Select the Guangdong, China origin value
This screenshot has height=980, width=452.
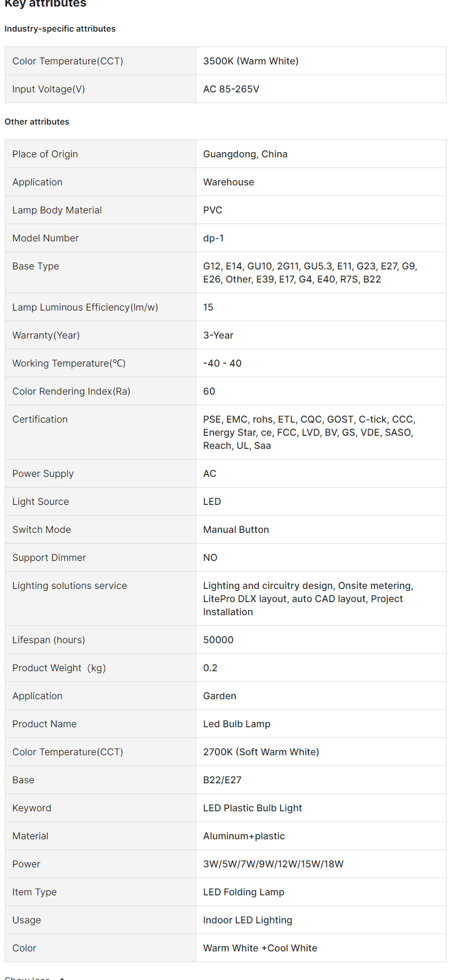coord(245,154)
